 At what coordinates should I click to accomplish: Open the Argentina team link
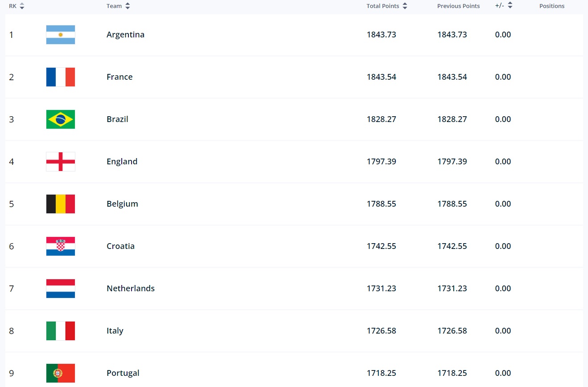click(125, 34)
